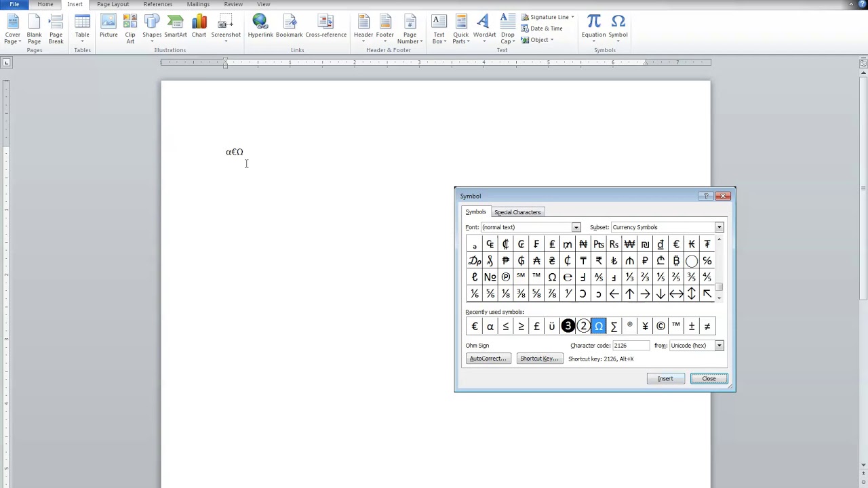Open the Shapes gallery
Viewport: 868px width, 488px height.
152,30
